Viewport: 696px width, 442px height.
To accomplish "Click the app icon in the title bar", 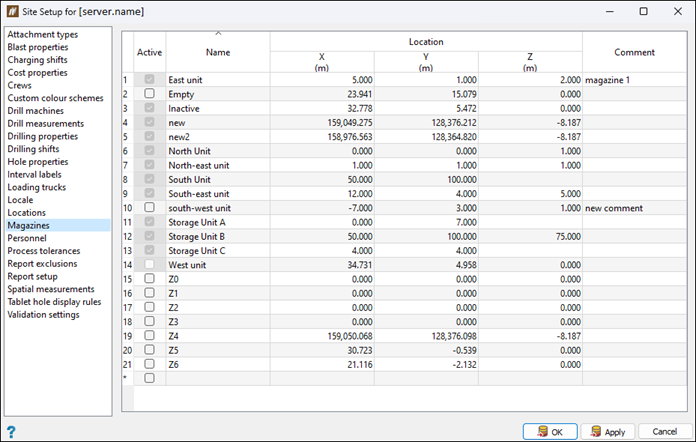I will 14,12.
